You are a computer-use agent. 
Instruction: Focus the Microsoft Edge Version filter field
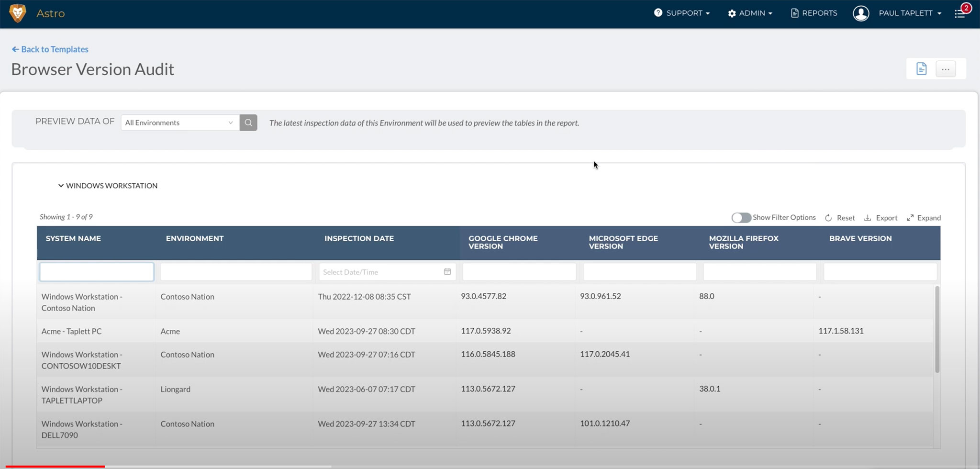click(640, 272)
